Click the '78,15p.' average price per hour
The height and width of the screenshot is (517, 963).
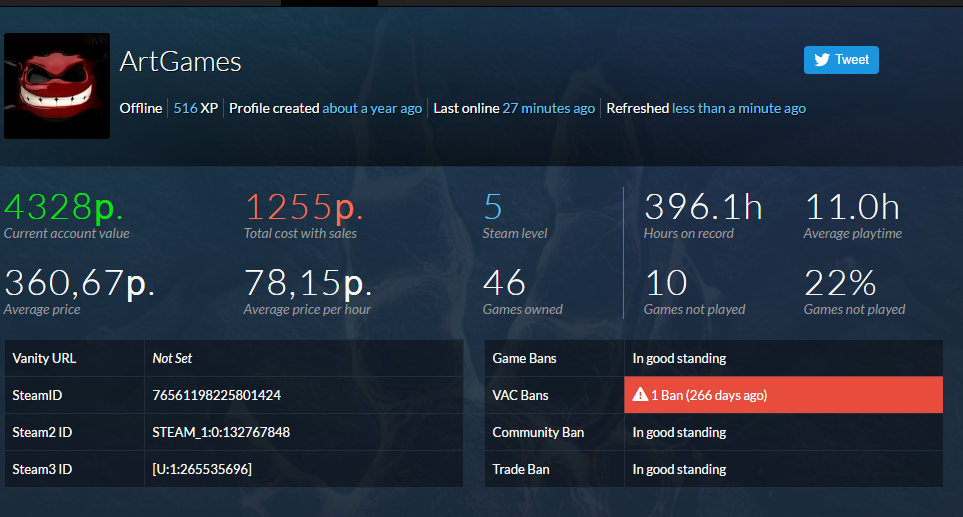point(308,283)
